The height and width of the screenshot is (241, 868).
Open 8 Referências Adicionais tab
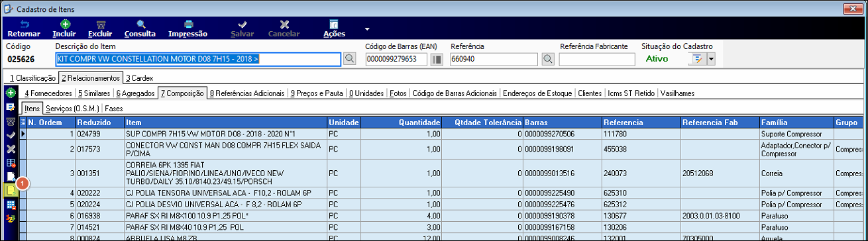[x=247, y=93]
